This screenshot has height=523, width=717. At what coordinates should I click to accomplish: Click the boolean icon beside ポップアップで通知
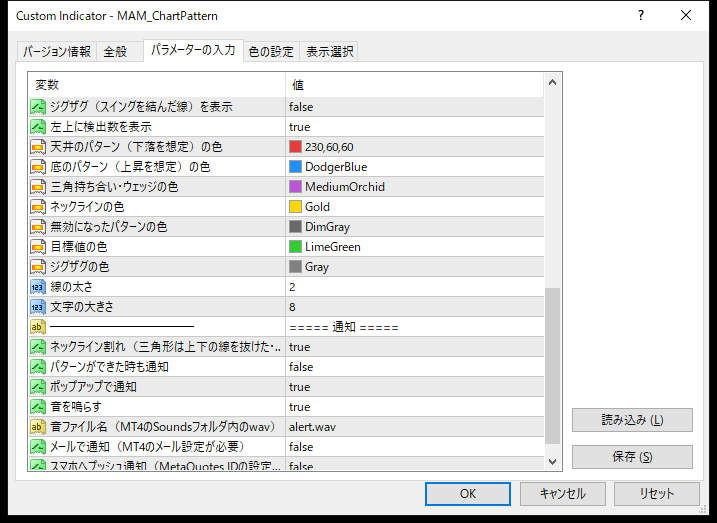coord(38,387)
